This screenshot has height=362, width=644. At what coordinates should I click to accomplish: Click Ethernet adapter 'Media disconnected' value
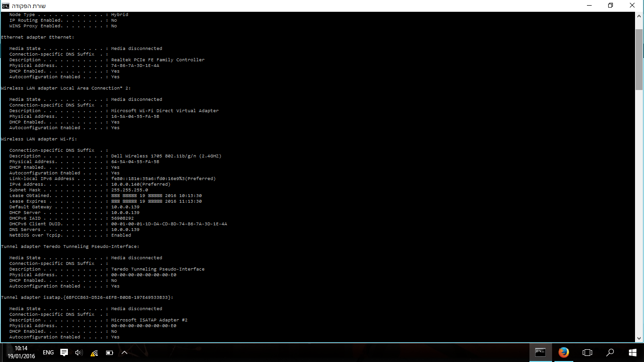click(x=137, y=49)
